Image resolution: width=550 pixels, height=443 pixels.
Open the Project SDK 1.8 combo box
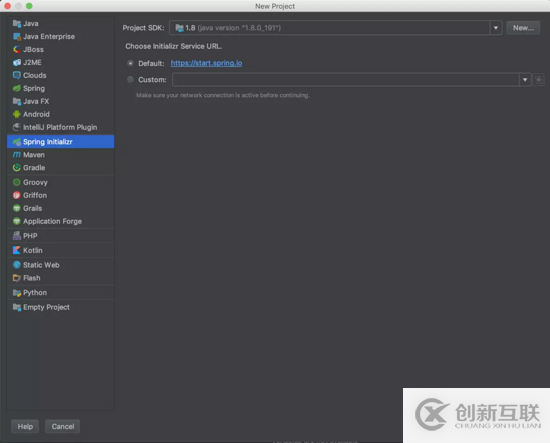(x=335, y=28)
